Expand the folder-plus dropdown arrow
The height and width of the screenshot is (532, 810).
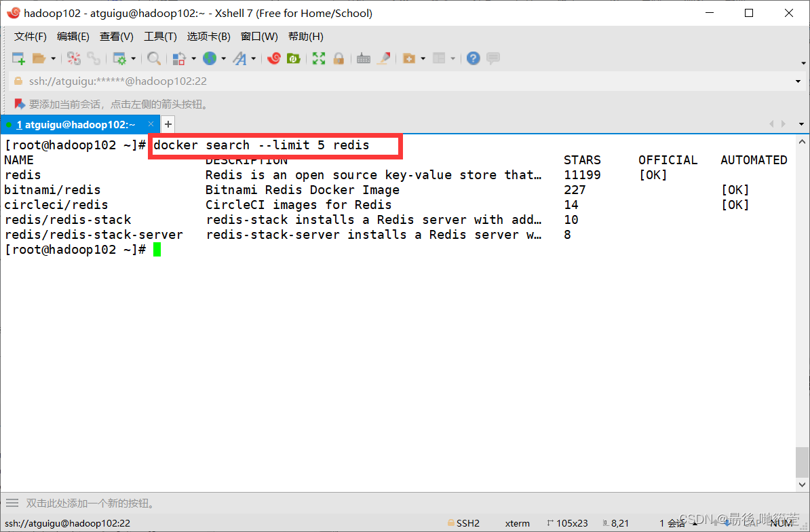click(423, 59)
